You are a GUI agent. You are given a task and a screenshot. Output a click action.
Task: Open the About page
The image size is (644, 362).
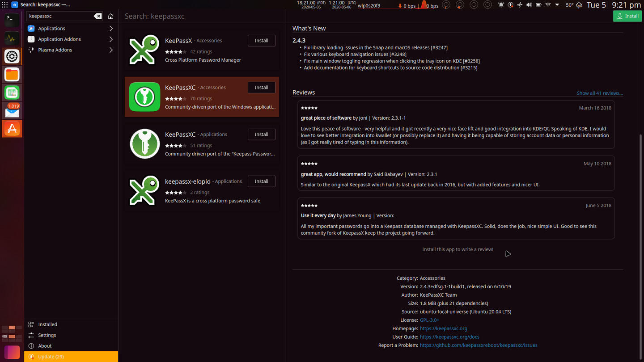[71, 346]
